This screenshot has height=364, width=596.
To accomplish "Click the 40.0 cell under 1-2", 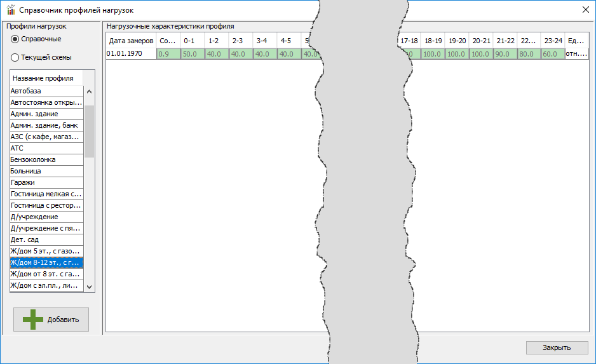I will click(x=217, y=54).
